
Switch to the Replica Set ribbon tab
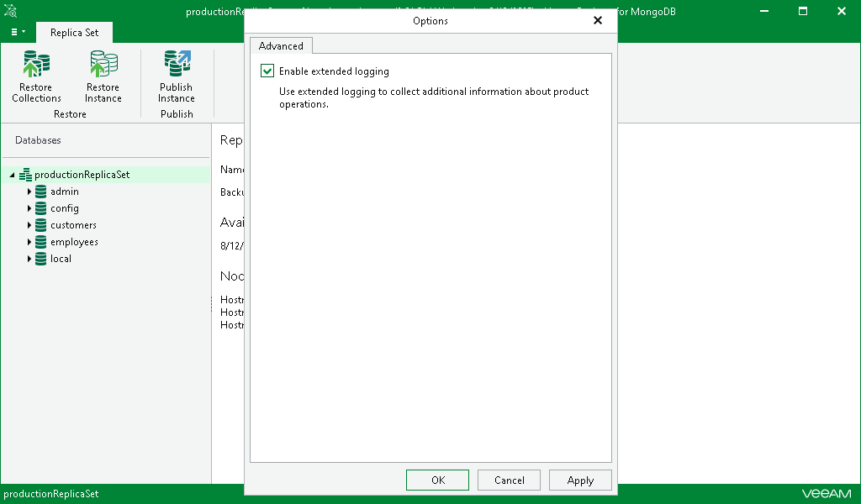74,33
